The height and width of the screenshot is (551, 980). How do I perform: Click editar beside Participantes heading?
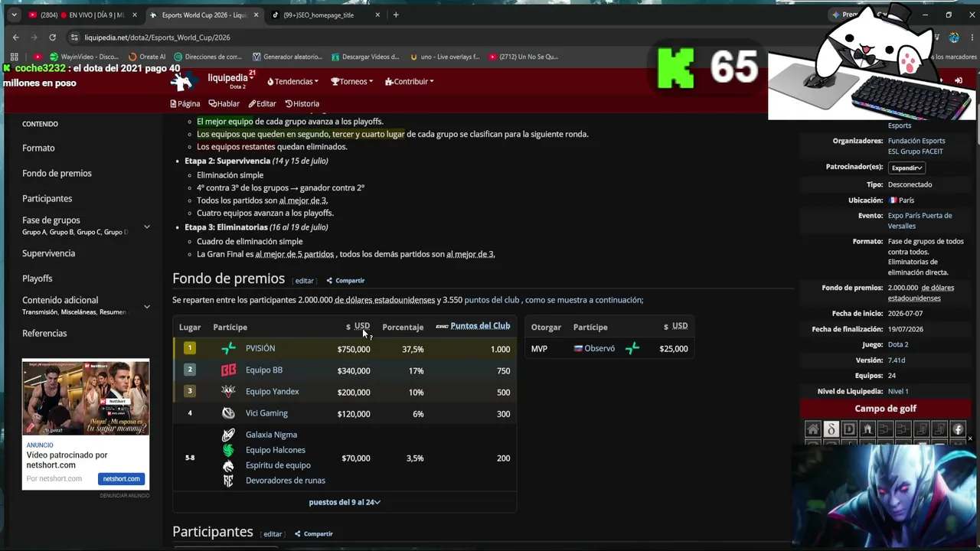point(273,534)
